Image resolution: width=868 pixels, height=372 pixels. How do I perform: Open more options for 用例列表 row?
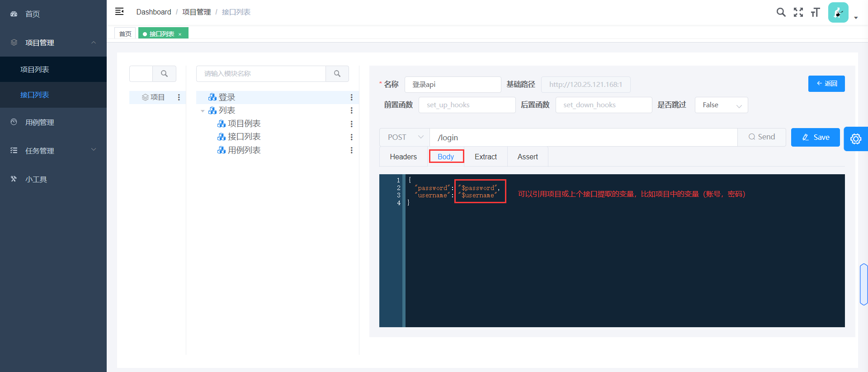pos(351,150)
